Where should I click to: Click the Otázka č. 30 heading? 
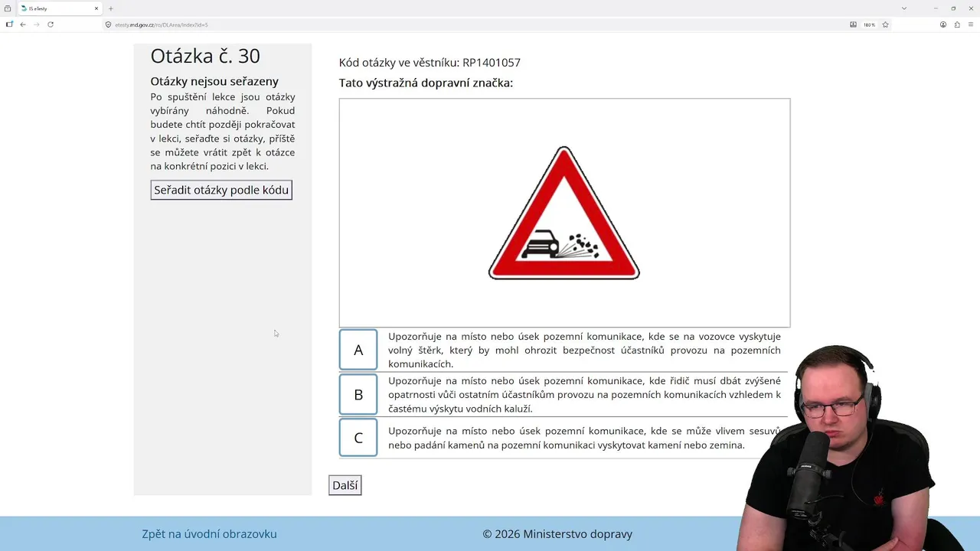[x=205, y=56]
